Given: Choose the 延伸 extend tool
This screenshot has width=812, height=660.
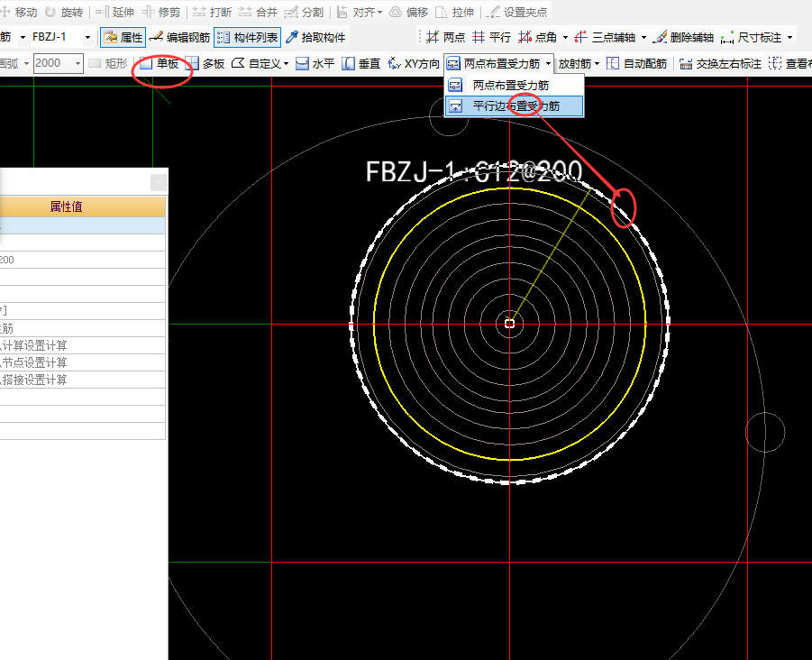Looking at the screenshot, I should [x=115, y=12].
